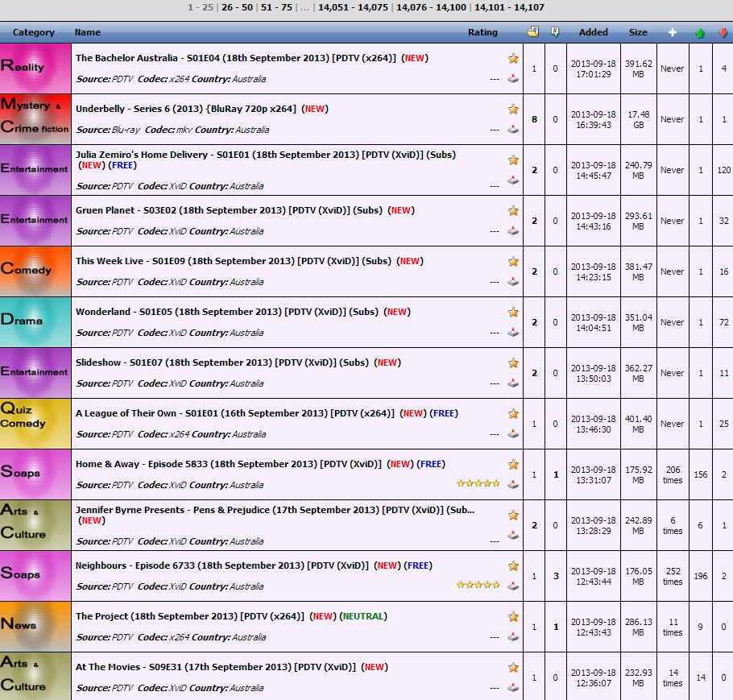Filter by the Mystery & Crime fiction category image
Screen dimensions: 733x700
[35, 119]
